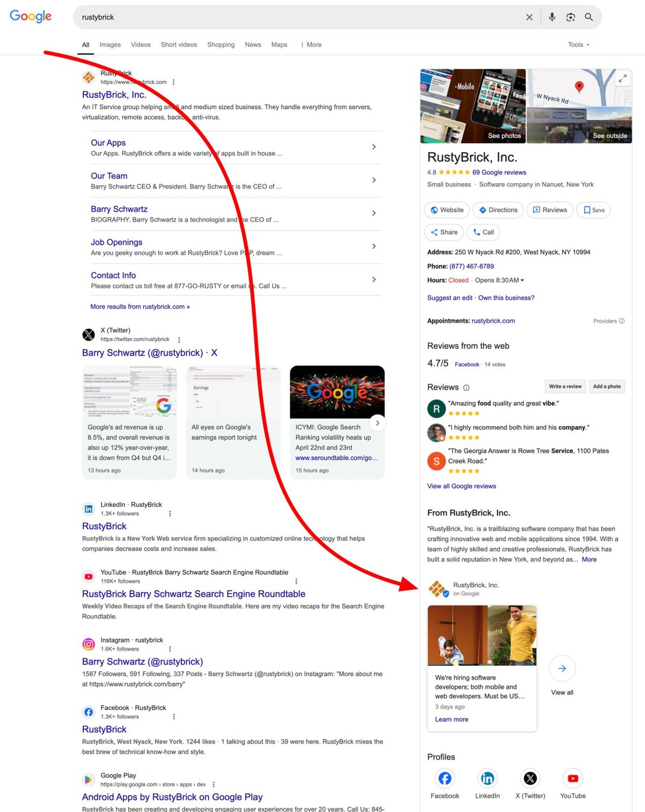
Task: Click the red map location pin
Action: (579, 87)
